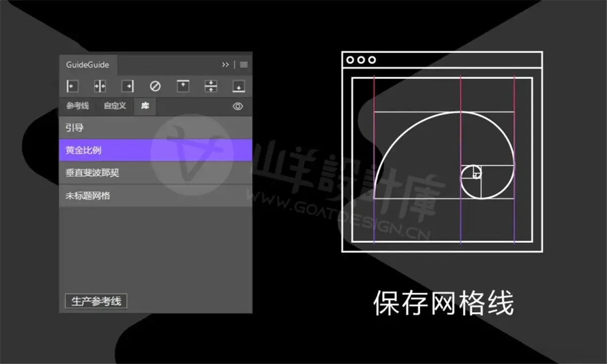The width and height of the screenshot is (607, 364).
Task: Clear all guides with the slashed-circle icon
Action: coord(155,86)
